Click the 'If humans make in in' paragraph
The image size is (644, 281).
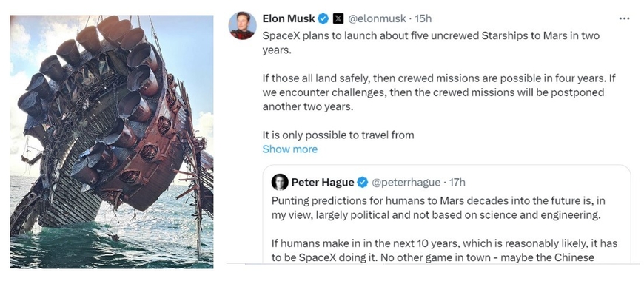point(444,250)
